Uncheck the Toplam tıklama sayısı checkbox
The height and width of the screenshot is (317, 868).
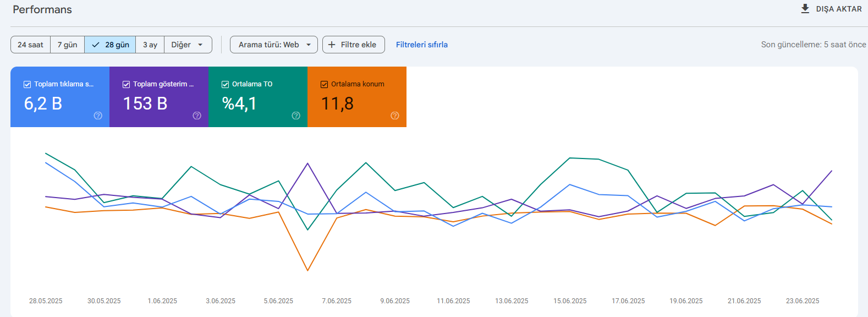(27, 84)
